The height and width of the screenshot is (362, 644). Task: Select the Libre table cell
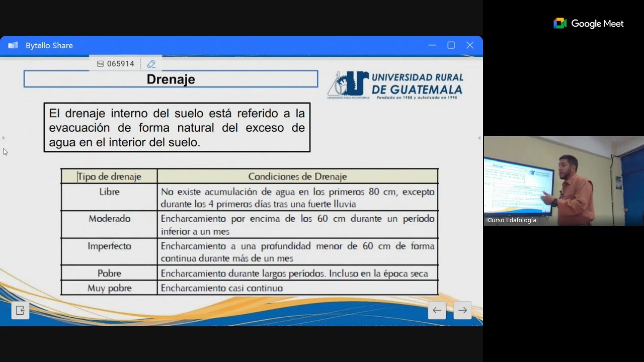(109, 197)
